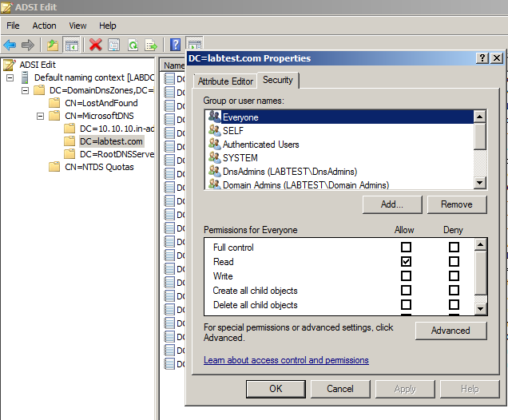
Task: Open Learn about access control link
Action: (286, 360)
